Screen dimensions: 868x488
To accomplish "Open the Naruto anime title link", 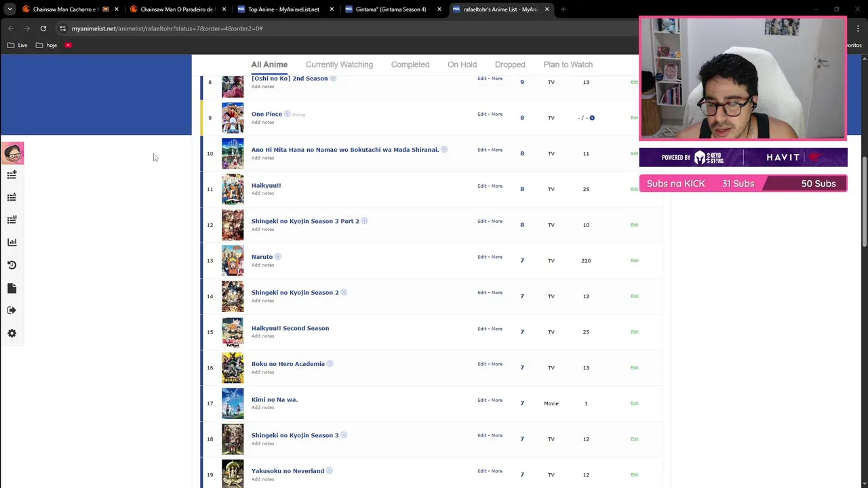I will pos(262,257).
